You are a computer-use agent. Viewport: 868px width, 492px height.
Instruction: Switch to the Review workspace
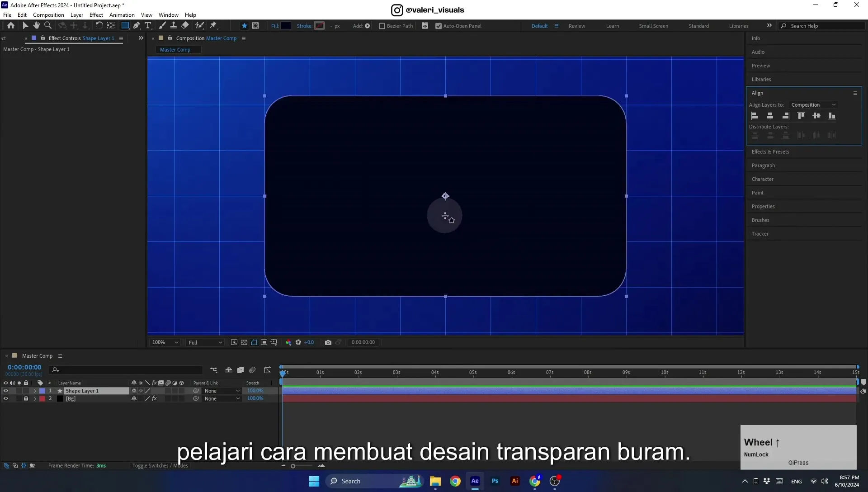[x=577, y=26]
